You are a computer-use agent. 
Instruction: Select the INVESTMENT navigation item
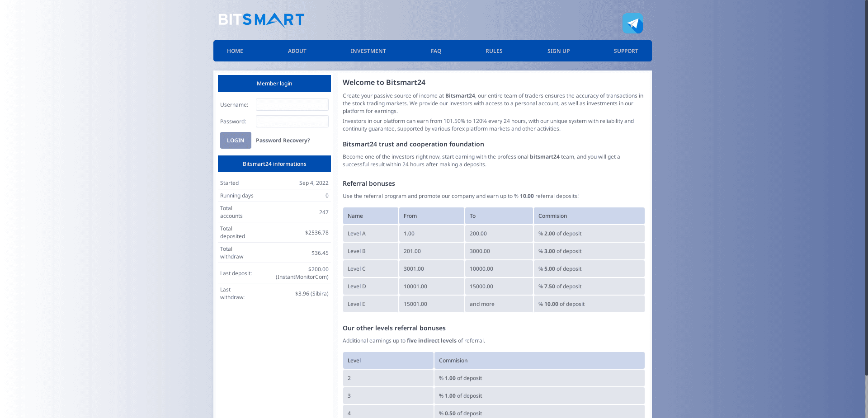tap(368, 51)
